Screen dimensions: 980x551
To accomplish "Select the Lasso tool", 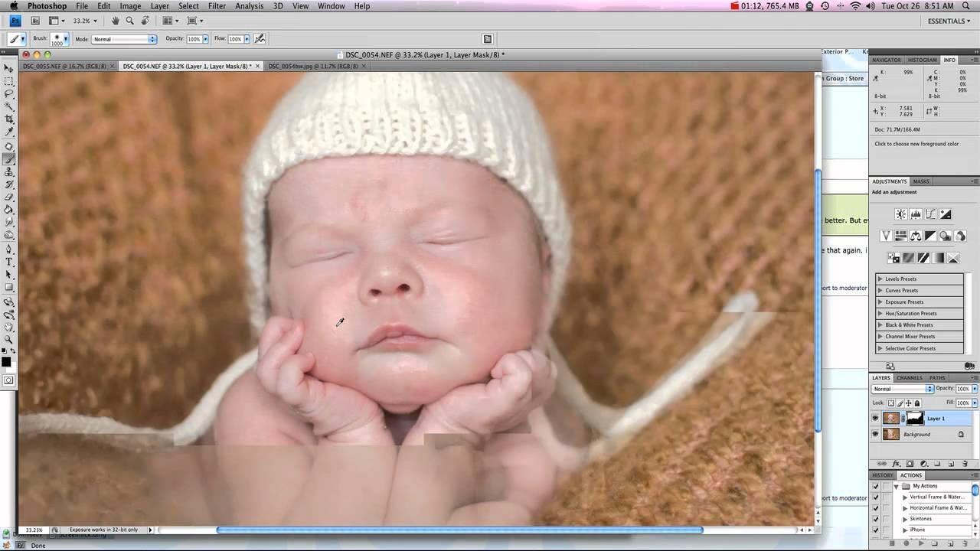I will tap(9, 93).
